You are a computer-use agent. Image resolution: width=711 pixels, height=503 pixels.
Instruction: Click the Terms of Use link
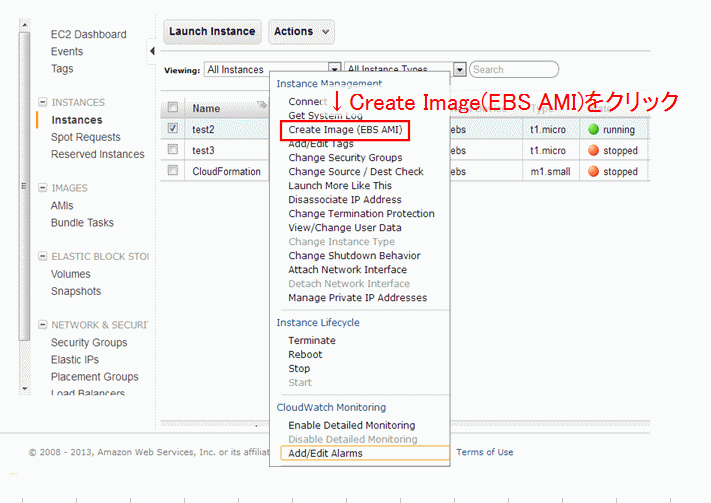485,452
